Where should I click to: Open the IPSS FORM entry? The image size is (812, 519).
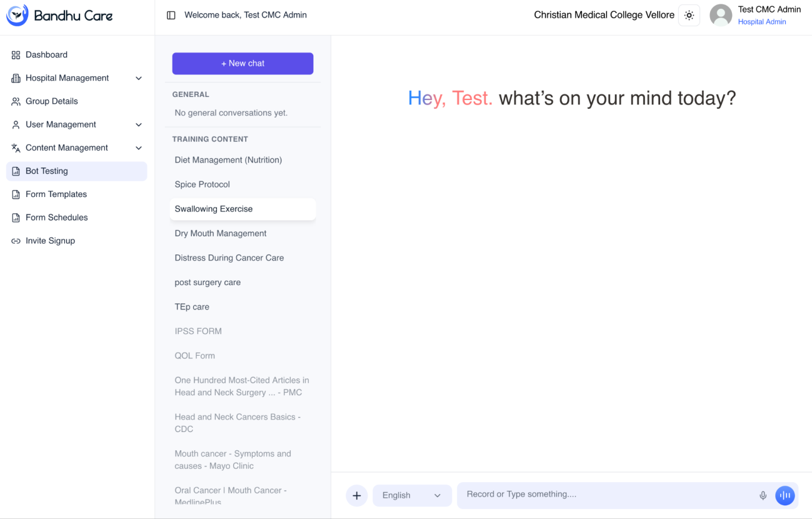[x=243, y=331]
